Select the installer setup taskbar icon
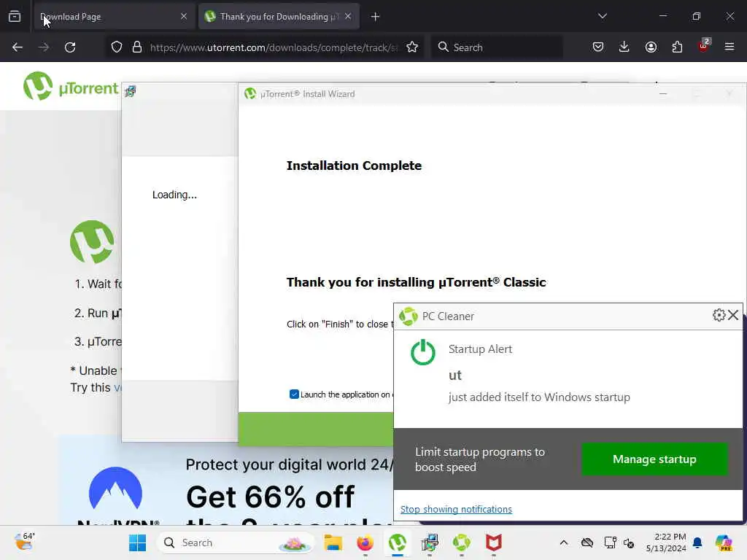The height and width of the screenshot is (560, 747). click(x=429, y=542)
